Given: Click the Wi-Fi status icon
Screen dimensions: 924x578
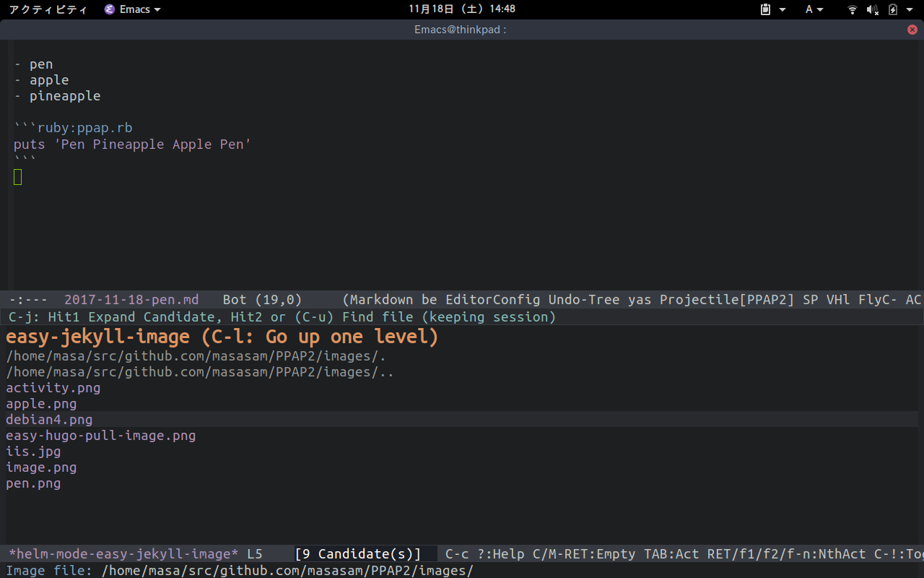Looking at the screenshot, I should tap(853, 9).
